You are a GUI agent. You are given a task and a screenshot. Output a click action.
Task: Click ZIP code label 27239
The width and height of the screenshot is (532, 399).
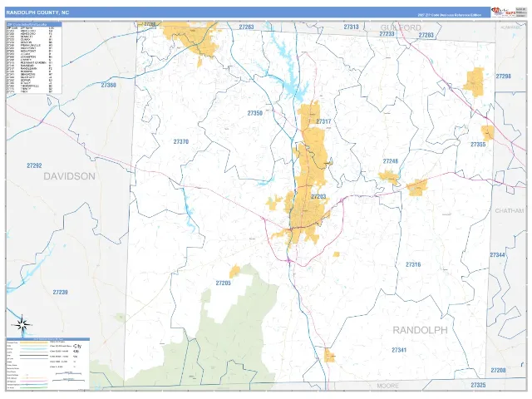coord(60,292)
